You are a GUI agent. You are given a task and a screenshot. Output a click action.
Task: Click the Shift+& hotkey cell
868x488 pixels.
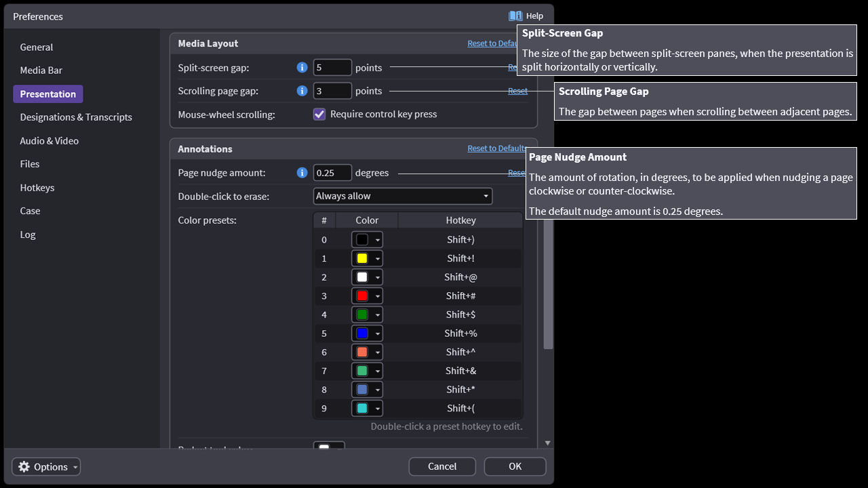(461, 371)
